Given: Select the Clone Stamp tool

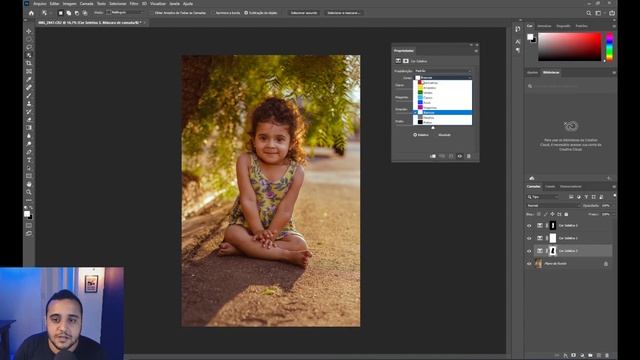Looking at the screenshot, I should pos(29,104).
